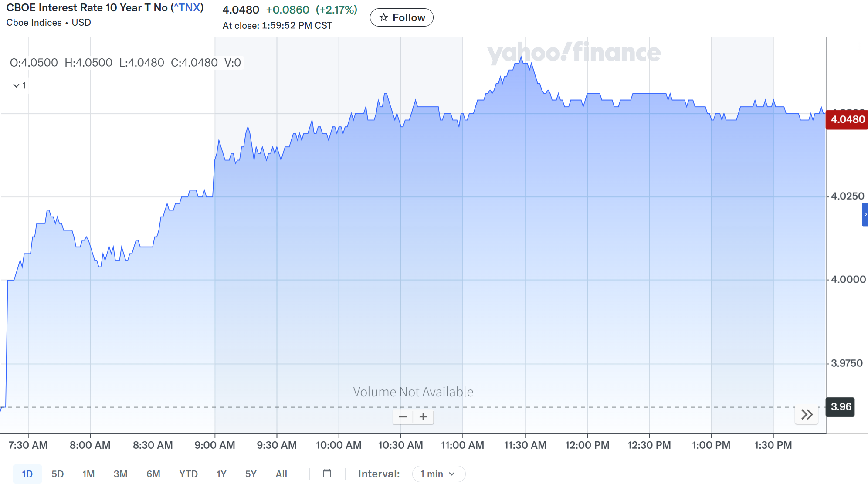
Task: Show All historical data range
Action: (281, 474)
